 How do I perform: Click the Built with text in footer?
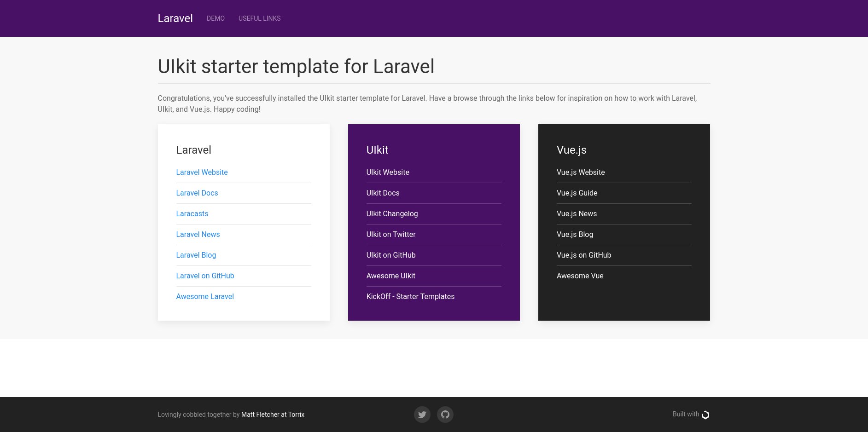pos(686,414)
